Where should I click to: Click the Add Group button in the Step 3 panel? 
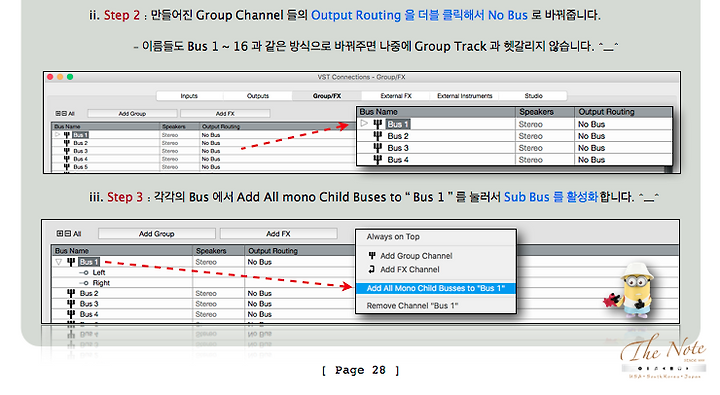(157, 233)
